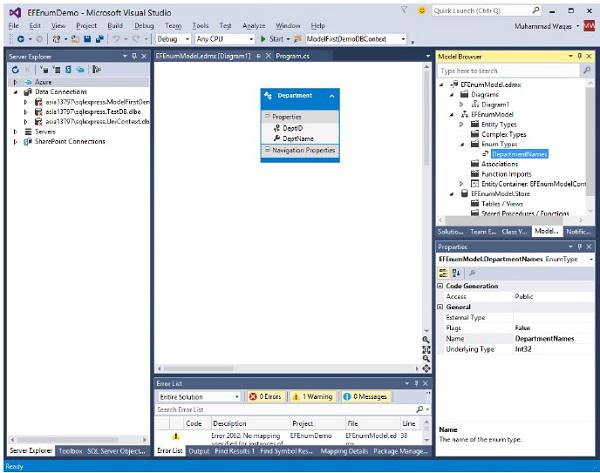Click the Zoom Out icon beside the diagram

[426, 359]
